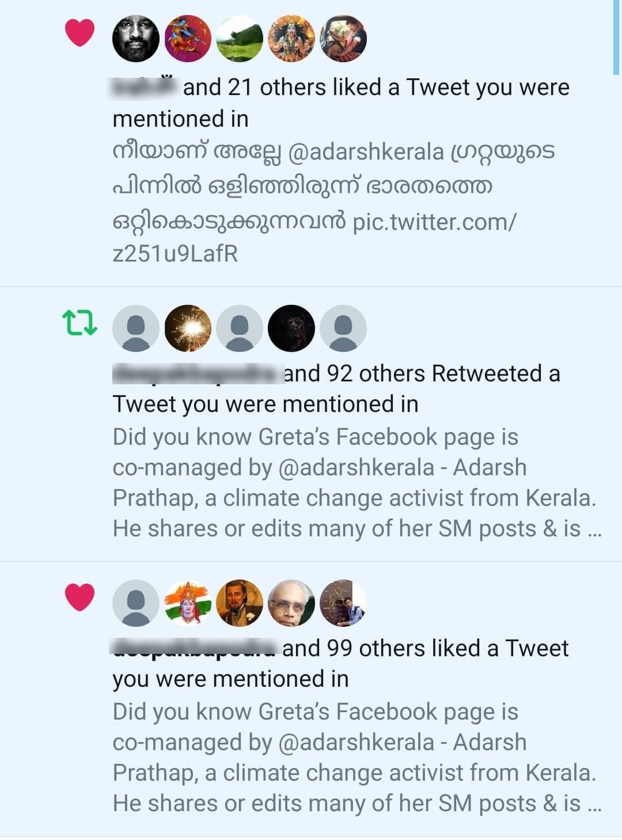
Task: Open the green hillside landscape avatar
Action: 240,39
